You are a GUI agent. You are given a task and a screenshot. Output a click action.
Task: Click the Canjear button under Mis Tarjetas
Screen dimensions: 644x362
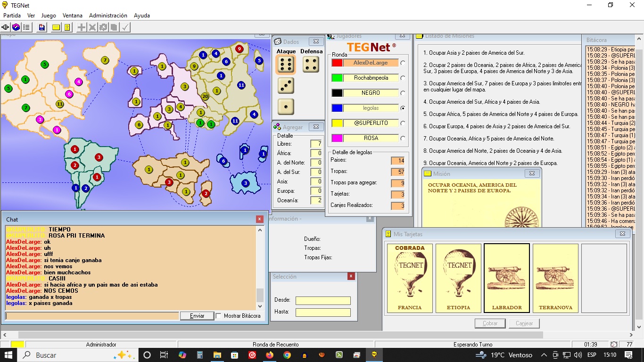click(524, 323)
